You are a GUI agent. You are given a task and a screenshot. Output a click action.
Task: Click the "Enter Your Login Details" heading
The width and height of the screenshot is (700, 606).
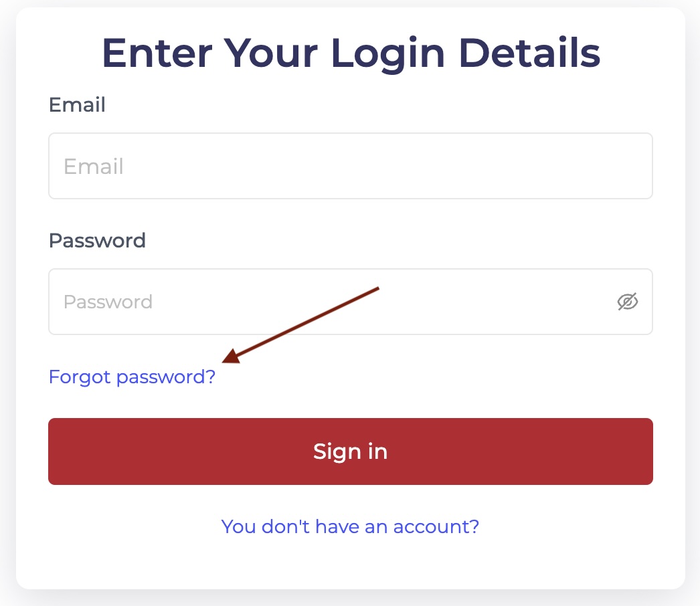[x=350, y=54]
